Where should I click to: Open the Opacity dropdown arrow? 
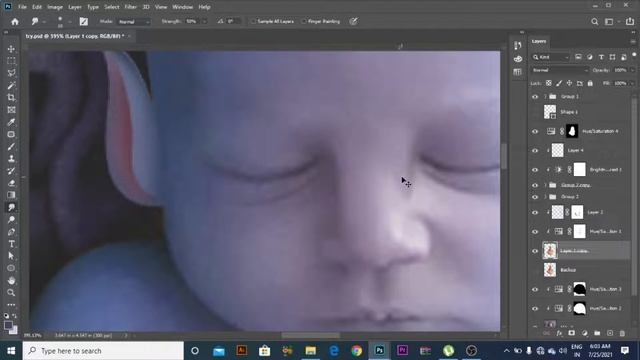(632, 70)
